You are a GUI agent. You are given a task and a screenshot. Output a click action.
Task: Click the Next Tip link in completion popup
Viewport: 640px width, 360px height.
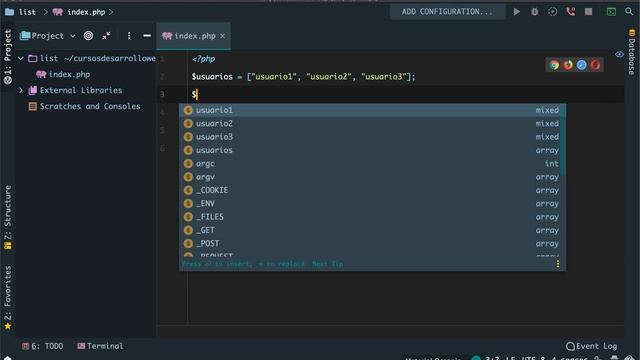click(327, 264)
